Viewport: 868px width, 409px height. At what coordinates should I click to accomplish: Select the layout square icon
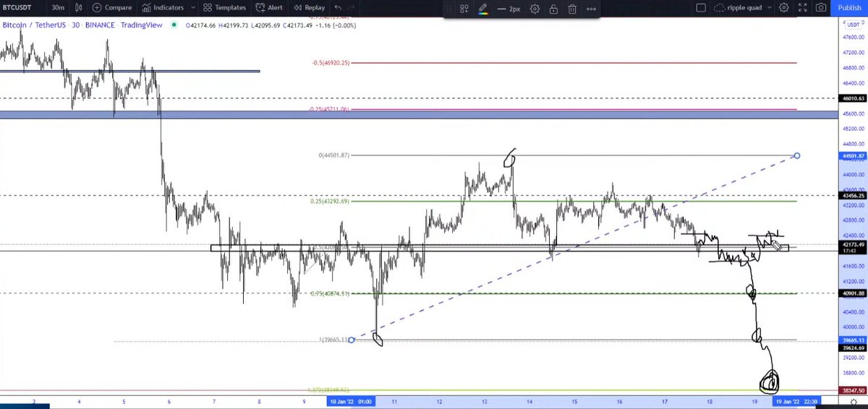click(700, 8)
